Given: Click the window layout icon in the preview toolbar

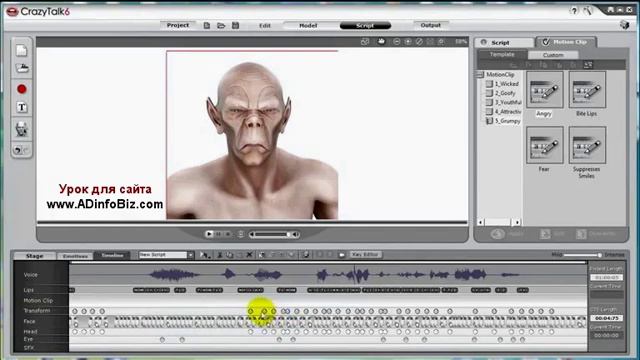Looking at the screenshot, I should coord(365,42).
